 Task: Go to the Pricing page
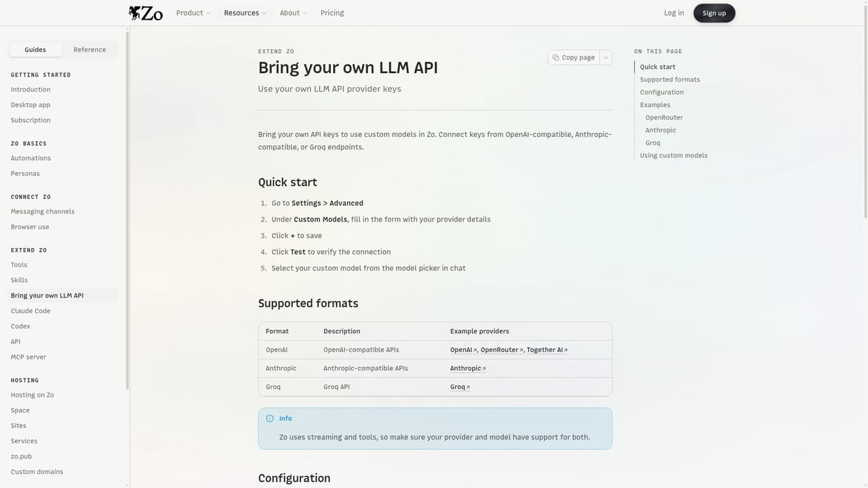coord(332,13)
